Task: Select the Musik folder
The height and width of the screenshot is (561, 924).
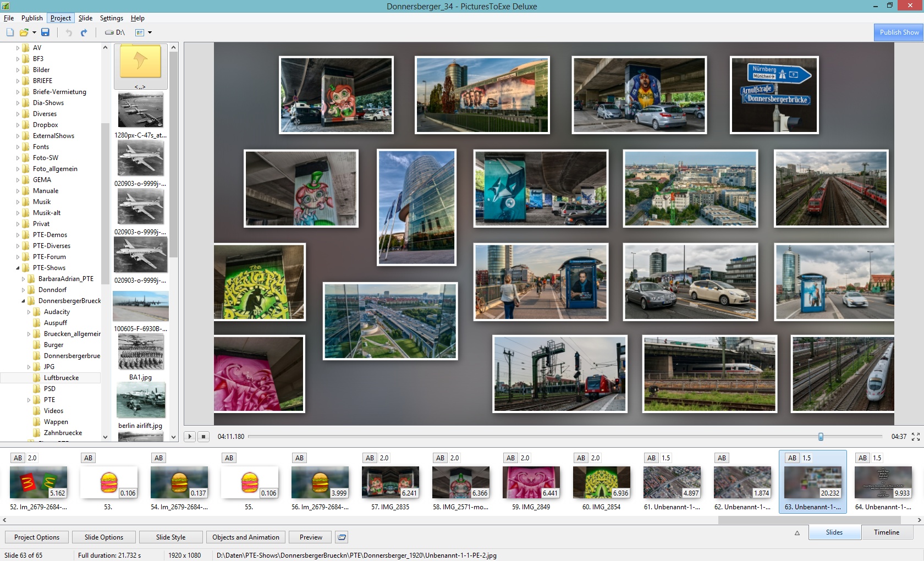Action: point(42,202)
